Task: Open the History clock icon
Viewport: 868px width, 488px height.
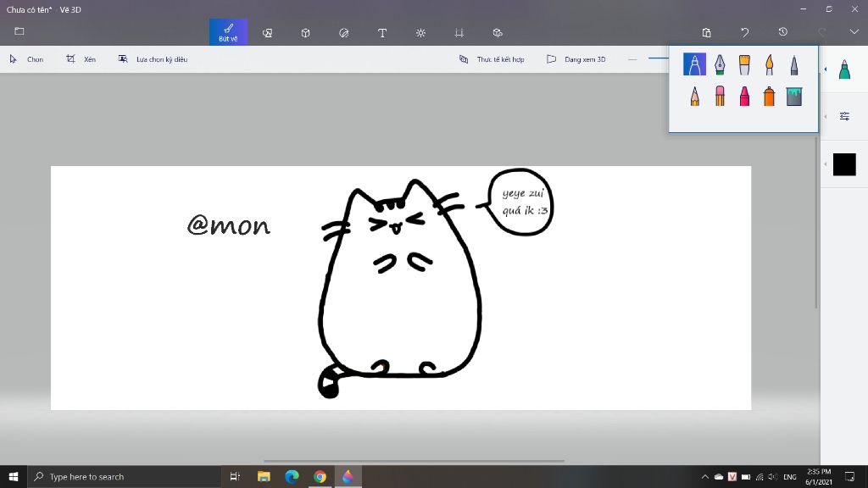Action: tap(782, 32)
